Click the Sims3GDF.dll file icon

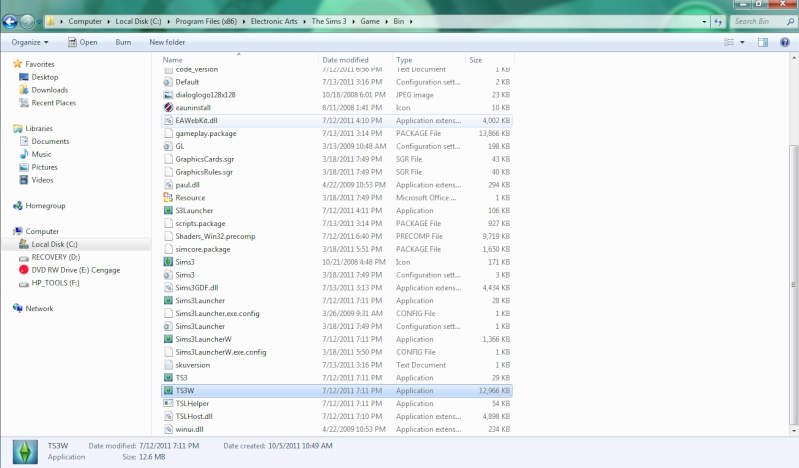[x=168, y=288]
